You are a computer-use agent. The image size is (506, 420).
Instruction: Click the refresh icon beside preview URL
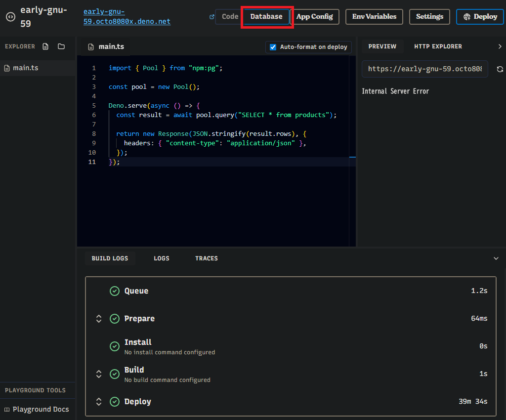click(x=500, y=69)
